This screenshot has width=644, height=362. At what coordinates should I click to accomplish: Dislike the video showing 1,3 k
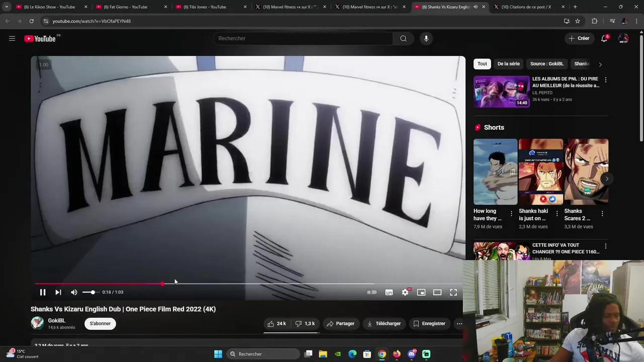305,324
